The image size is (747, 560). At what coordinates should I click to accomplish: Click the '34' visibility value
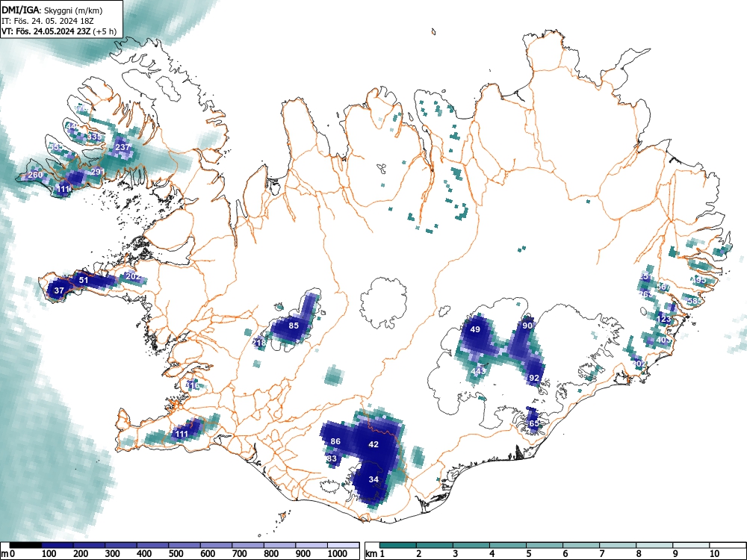[373, 479]
